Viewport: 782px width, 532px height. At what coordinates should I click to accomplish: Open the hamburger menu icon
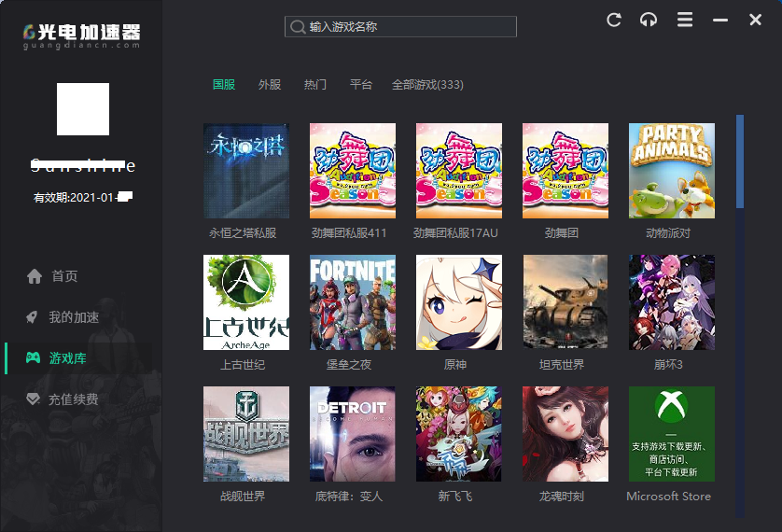pos(685,20)
